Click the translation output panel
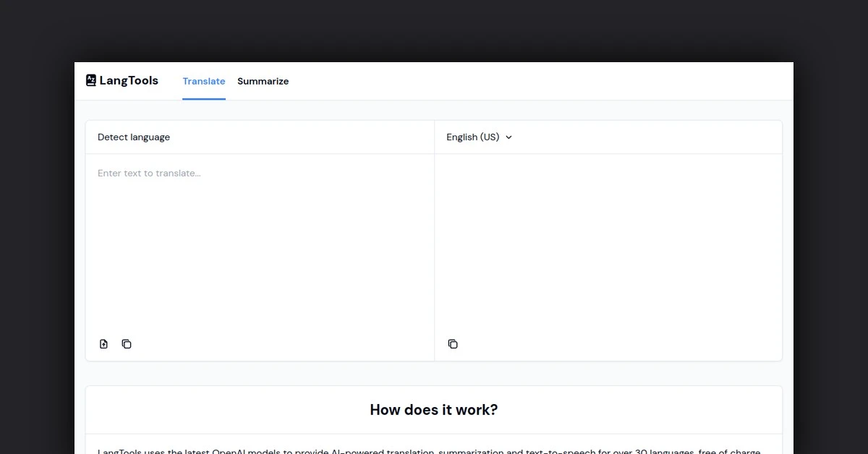 pyautogui.click(x=608, y=239)
